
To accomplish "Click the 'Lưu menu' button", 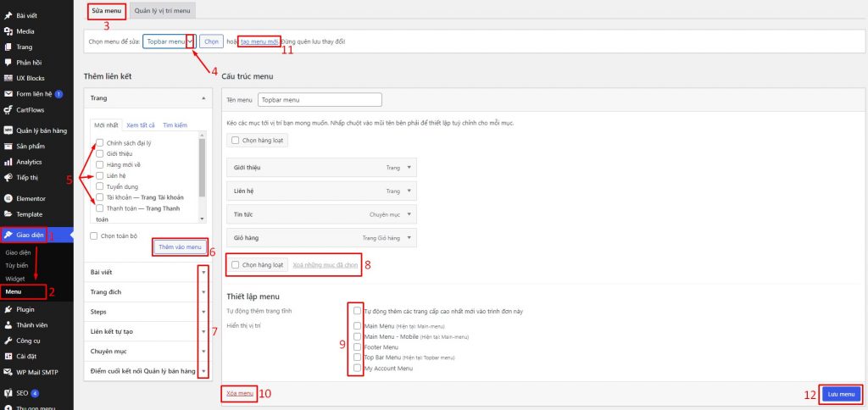I will (840, 394).
